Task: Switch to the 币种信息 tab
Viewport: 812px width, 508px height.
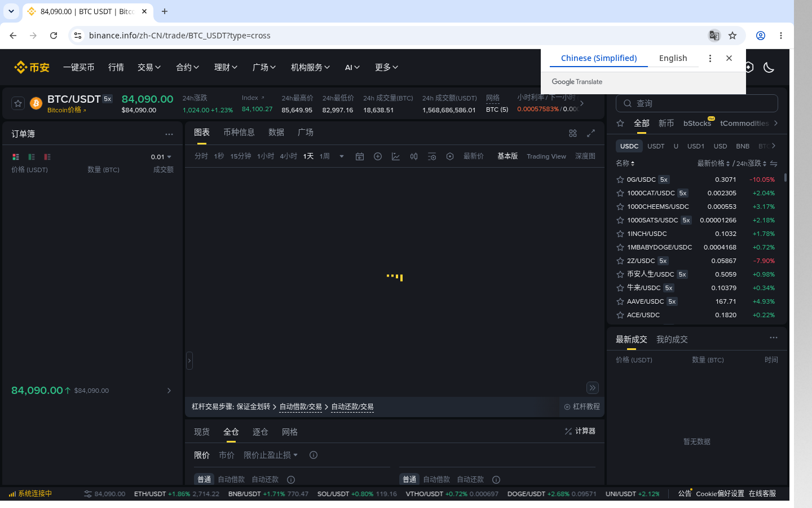Action: point(239,132)
